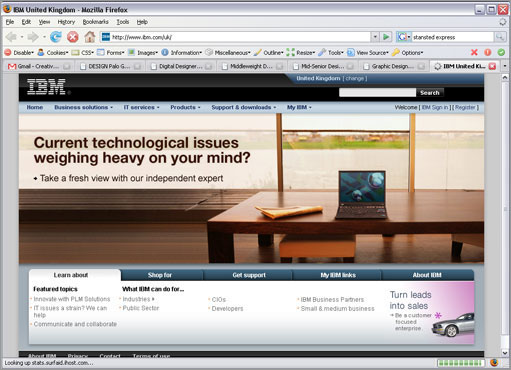Screen dimensions: 511x370
Task: Click the View Source toolbar item
Action: pos(368,53)
